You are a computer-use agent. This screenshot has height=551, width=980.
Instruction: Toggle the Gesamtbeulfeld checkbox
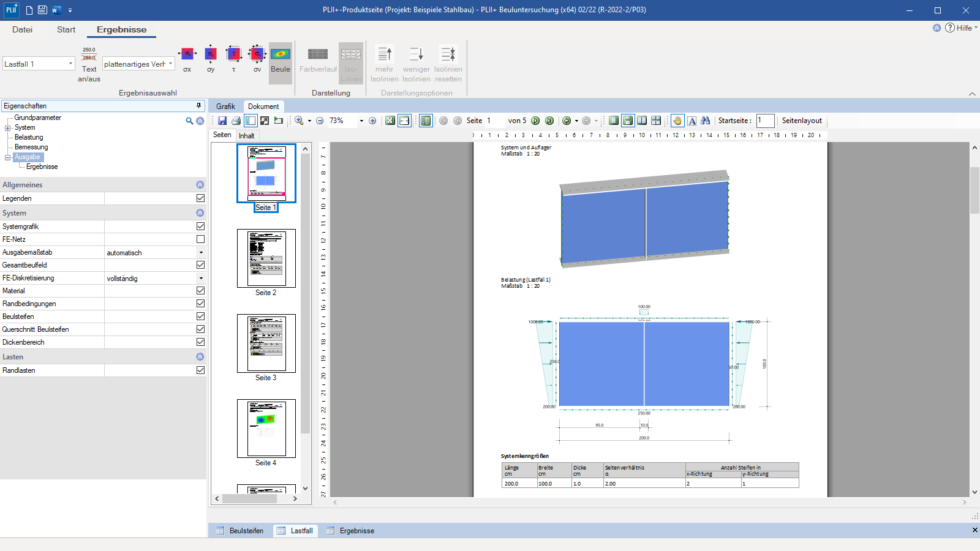[x=200, y=265]
